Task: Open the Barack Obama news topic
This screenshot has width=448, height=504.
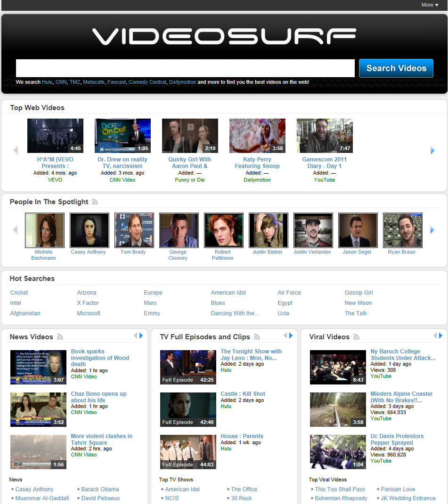Action: tap(100, 489)
